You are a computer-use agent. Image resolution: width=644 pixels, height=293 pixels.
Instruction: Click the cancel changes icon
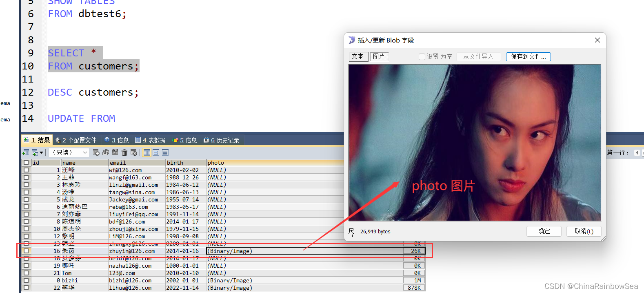click(x=134, y=152)
